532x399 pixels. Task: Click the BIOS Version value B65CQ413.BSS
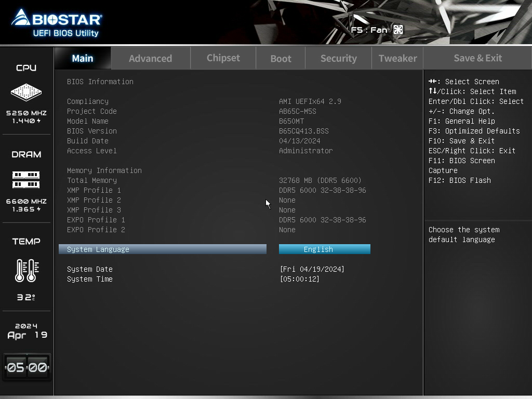point(303,131)
